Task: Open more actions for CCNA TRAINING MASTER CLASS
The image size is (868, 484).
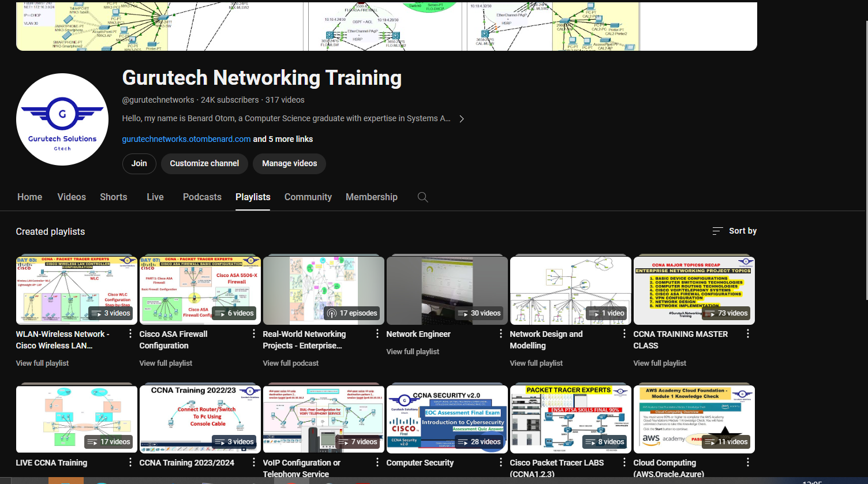Action: point(748,334)
